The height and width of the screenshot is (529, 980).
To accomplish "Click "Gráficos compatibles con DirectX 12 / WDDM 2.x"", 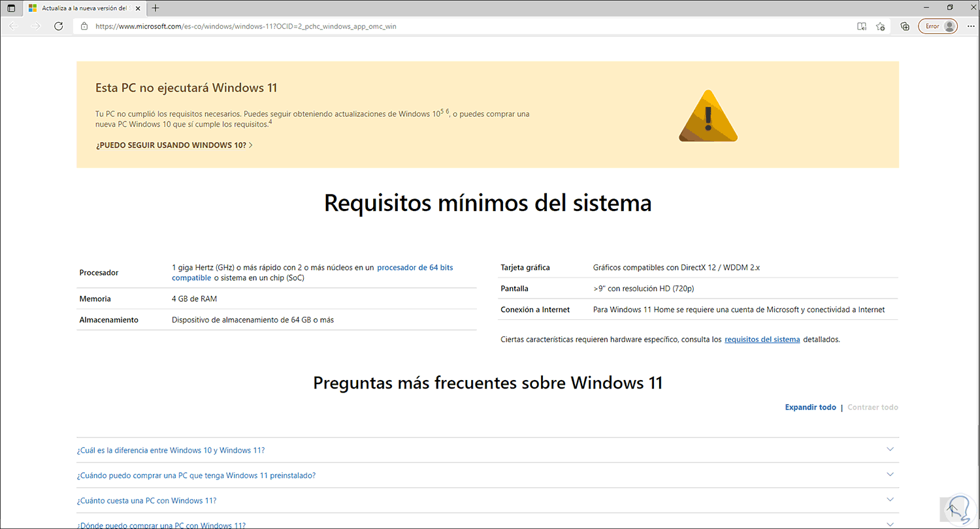I will [677, 268].
